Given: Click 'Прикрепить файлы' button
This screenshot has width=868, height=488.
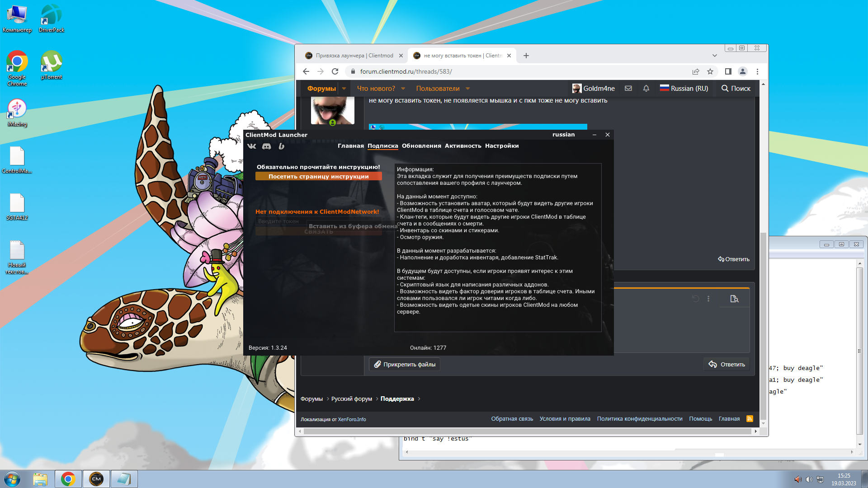Looking at the screenshot, I should click(x=405, y=364).
